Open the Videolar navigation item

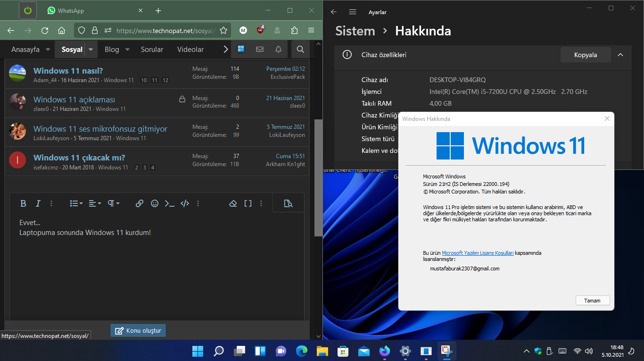[x=190, y=50]
